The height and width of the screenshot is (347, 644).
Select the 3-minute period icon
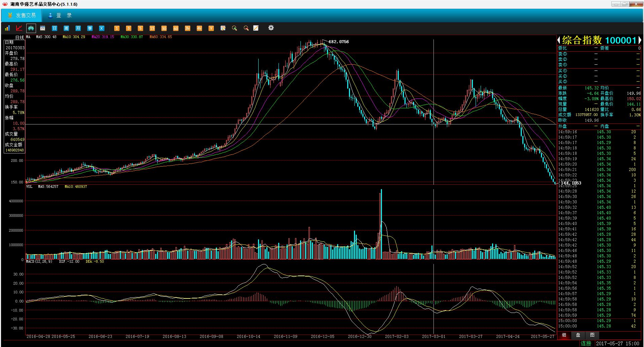(x=129, y=28)
